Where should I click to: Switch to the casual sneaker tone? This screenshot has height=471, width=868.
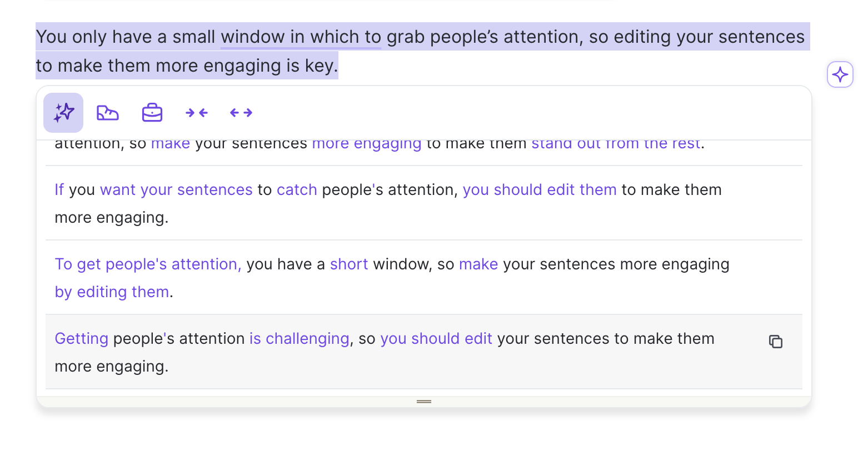coord(108,113)
